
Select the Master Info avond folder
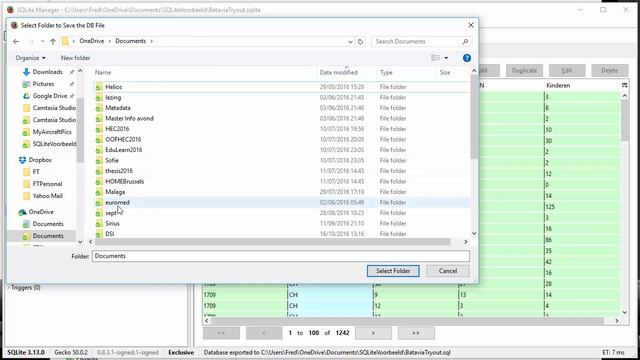click(129, 118)
